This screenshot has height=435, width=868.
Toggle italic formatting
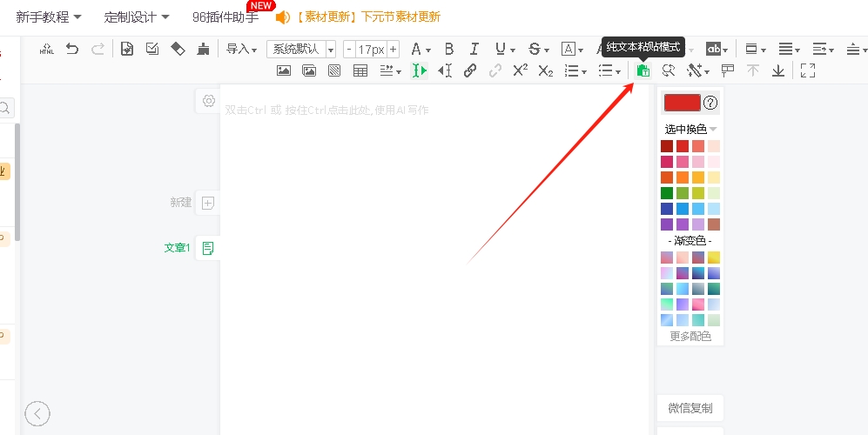click(474, 50)
